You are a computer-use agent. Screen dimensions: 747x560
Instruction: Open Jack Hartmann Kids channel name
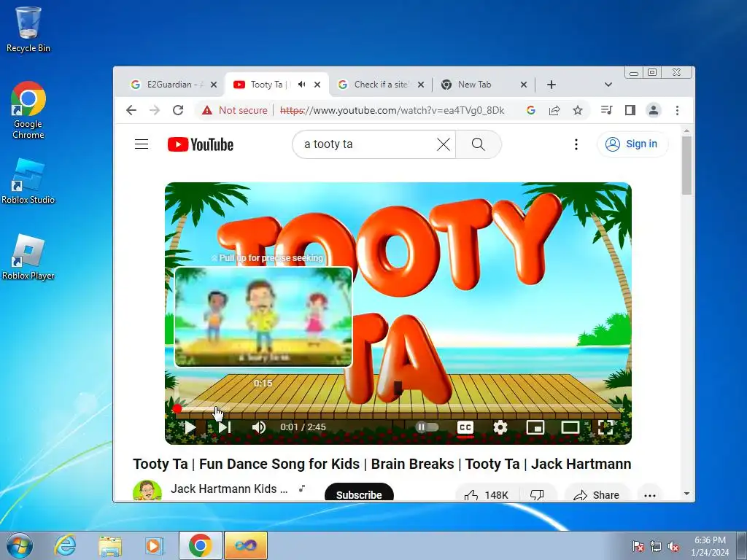[x=229, y=489]
